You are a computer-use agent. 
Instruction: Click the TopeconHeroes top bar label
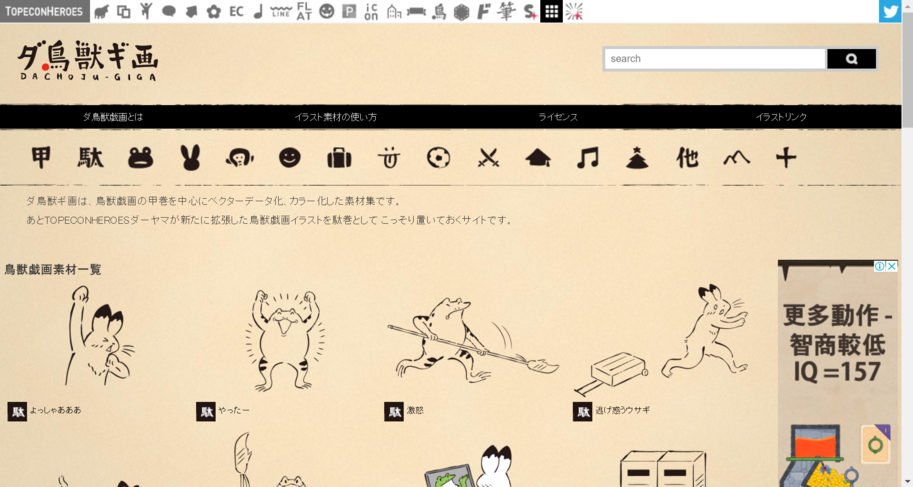click(44, 11)
